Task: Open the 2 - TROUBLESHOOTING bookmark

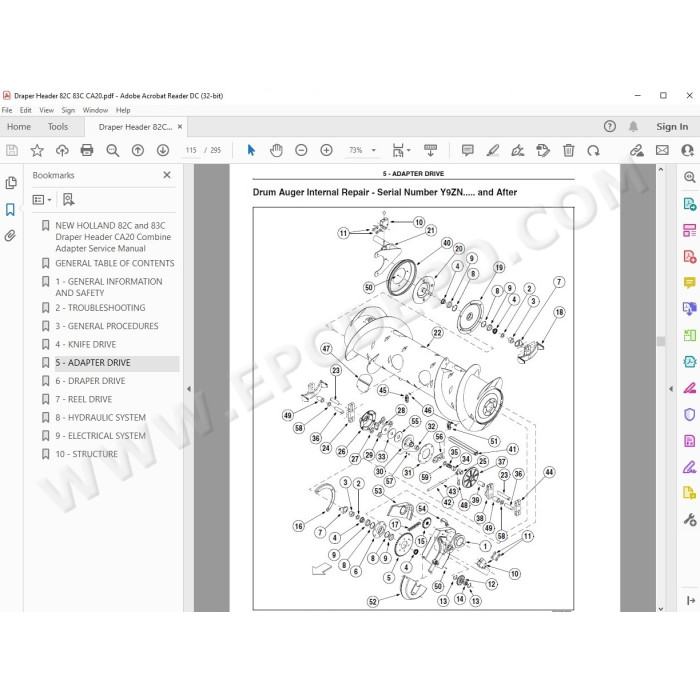Action: pos(100,308)
